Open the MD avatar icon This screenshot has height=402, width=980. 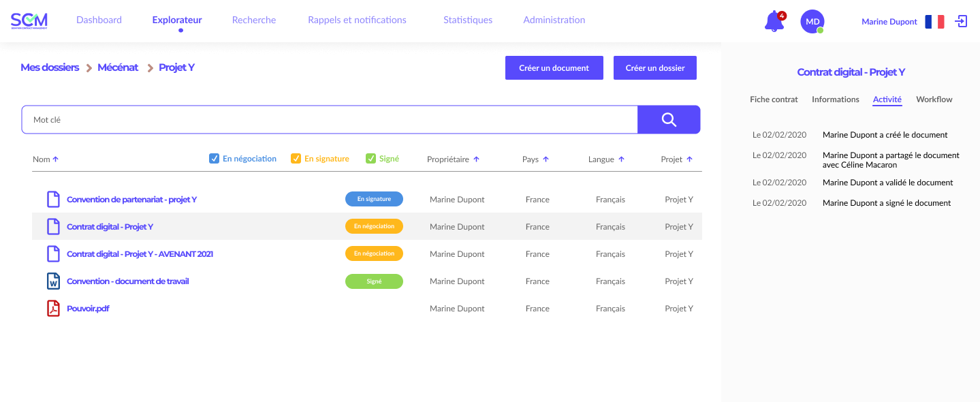pos(812,21)
